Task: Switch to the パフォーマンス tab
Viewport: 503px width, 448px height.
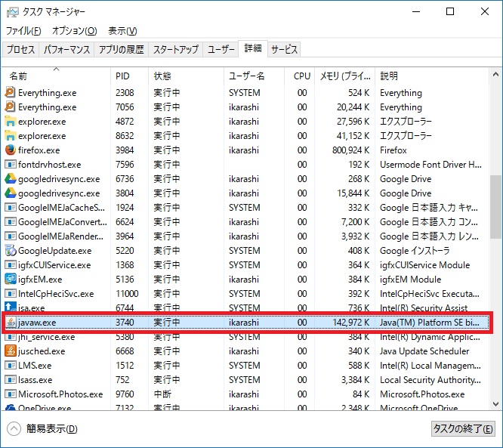Action: pyautogui.click(x=66, y=49)
